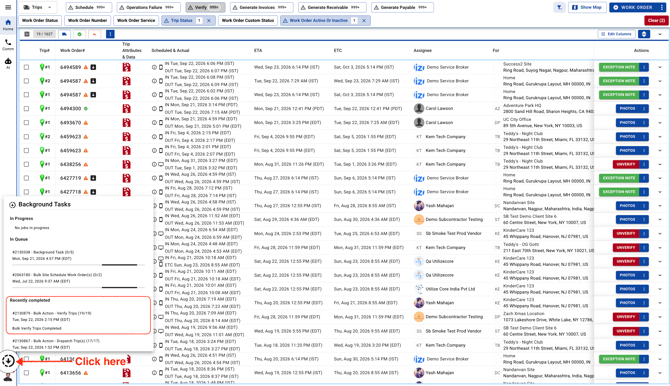This screenshot has width=670, height=386.
Task: Open the hamburger menu icon
Action: tap(8, 7)
